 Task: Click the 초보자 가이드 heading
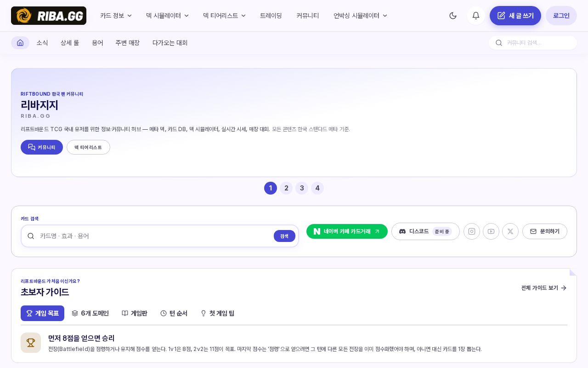(x=45, y=292)
